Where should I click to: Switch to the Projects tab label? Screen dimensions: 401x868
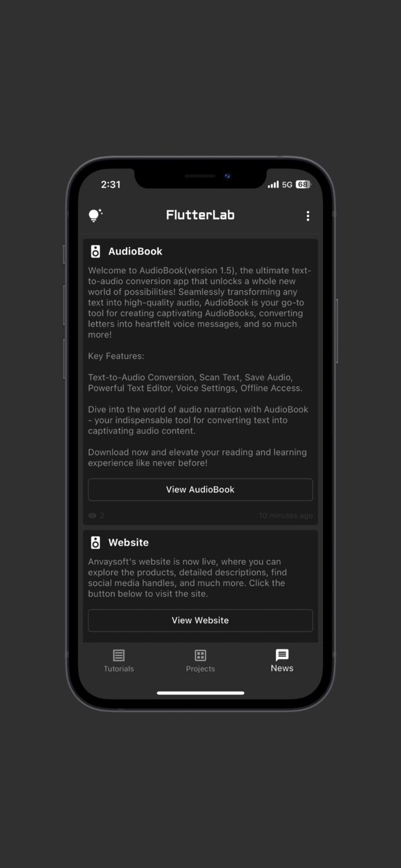point(200,668)
